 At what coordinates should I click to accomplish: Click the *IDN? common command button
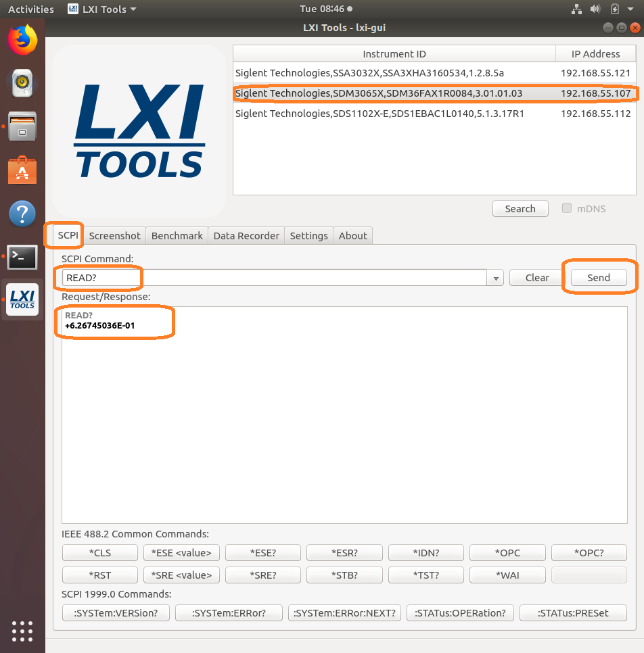coord(425,553)
